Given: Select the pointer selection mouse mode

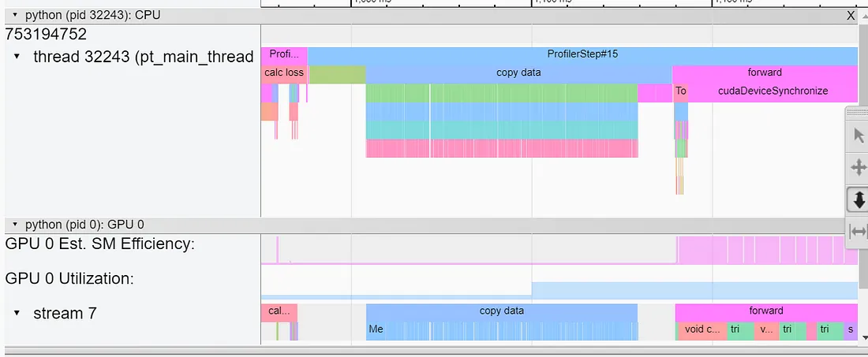Looking at the screenshot, I should pos(859,136).
